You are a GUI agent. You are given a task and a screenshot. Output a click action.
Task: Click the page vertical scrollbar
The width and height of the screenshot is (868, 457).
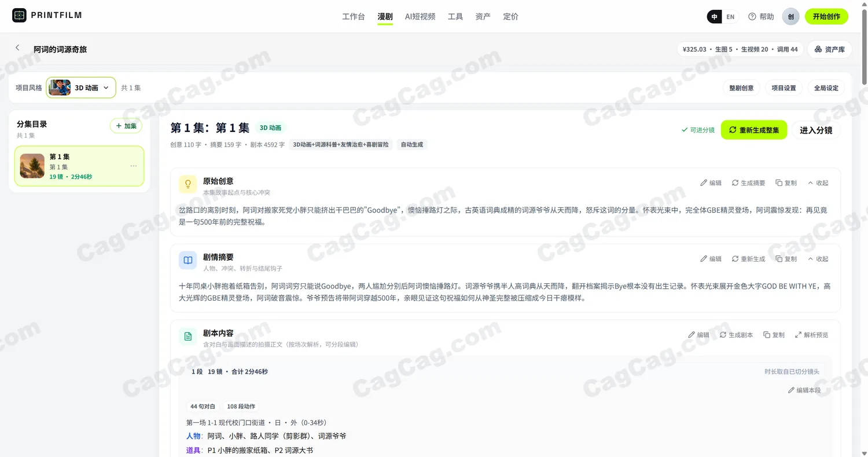click(x=865, y=46)
